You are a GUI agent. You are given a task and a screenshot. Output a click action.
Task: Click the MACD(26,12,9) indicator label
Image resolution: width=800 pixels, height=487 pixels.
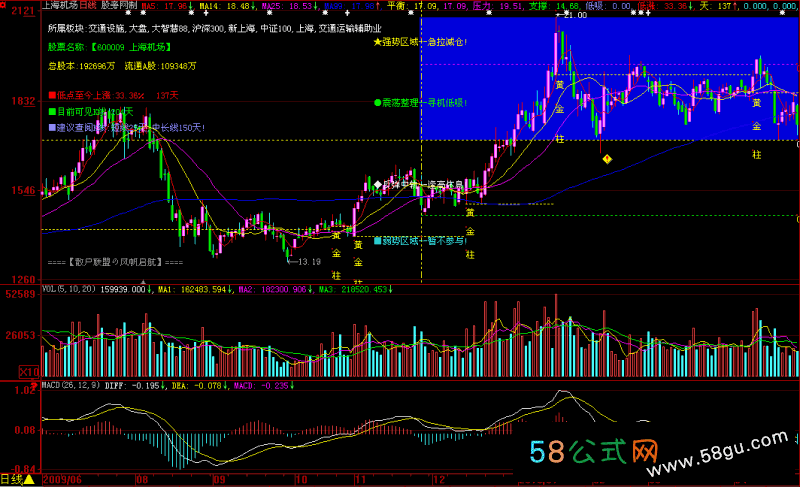click(70, 386)
